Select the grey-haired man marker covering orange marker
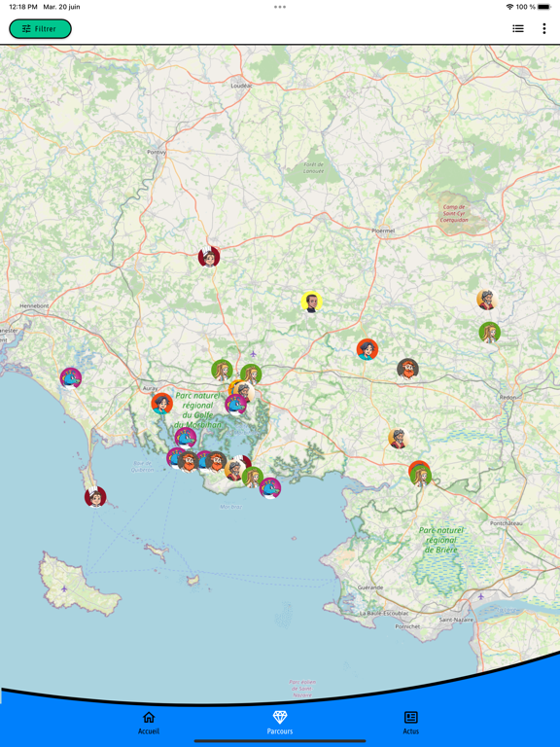 click(x=244, y=392)
